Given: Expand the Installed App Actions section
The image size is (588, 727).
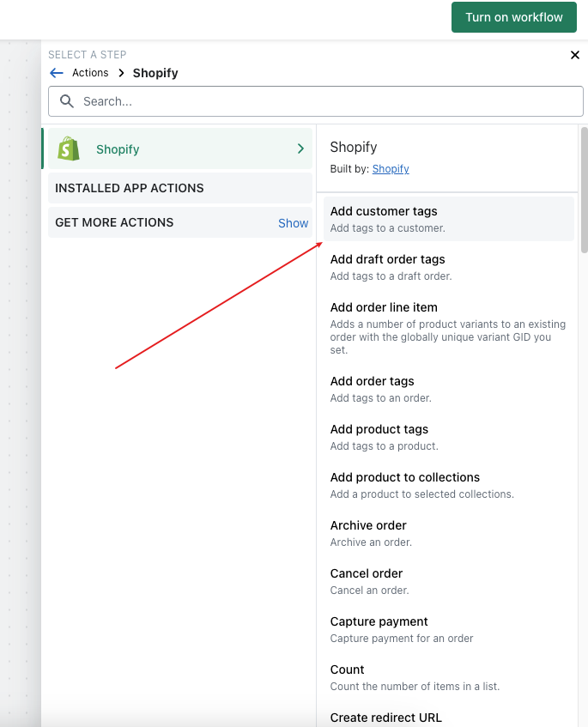Looking at the screenshot, I should point(180,188).
